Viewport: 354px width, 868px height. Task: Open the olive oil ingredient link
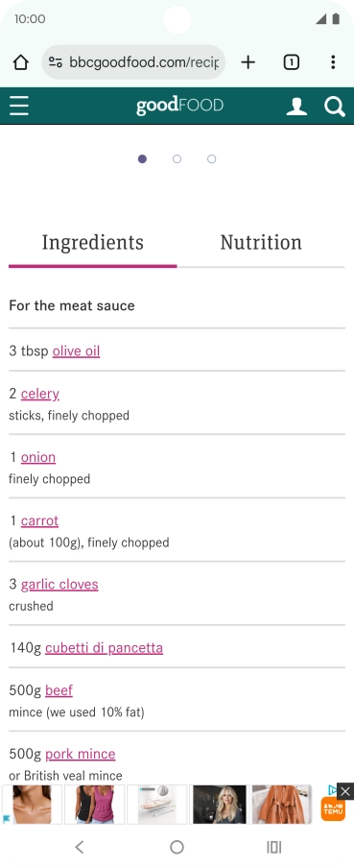(x=77, y=351)
